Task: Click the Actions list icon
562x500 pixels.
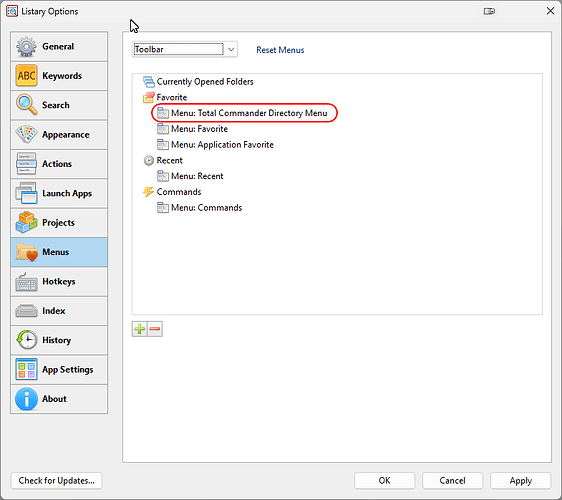Action: coord(26,164)
